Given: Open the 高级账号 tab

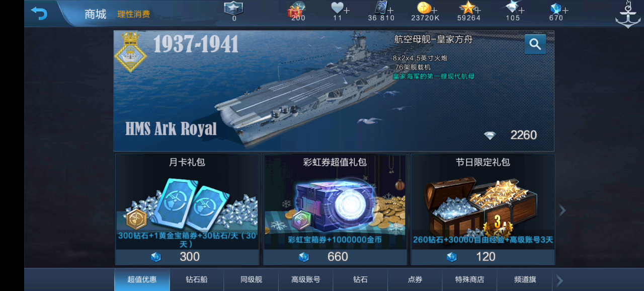Looking at the screenshot, I should pyautogui.click(x=305, y=279).
